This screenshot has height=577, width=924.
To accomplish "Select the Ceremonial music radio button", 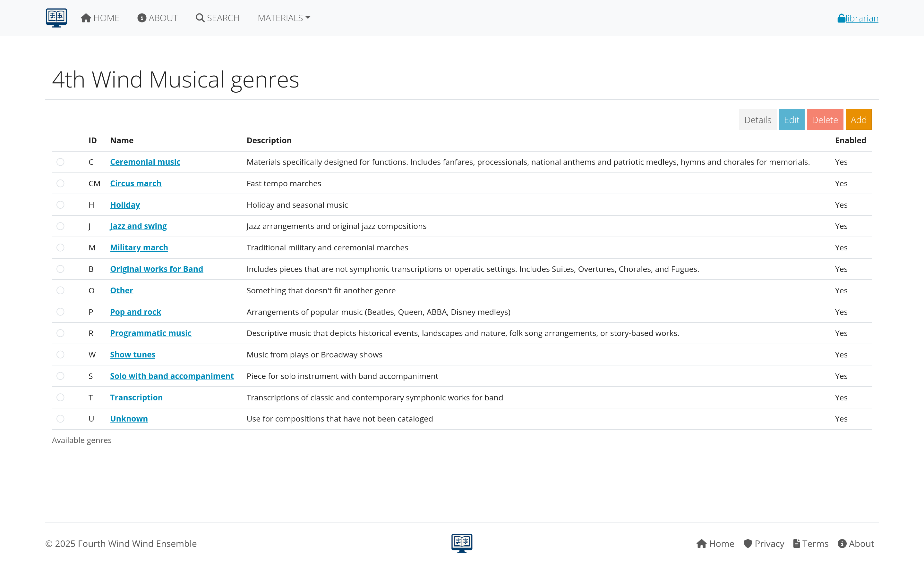I will [x=60, y=162].
